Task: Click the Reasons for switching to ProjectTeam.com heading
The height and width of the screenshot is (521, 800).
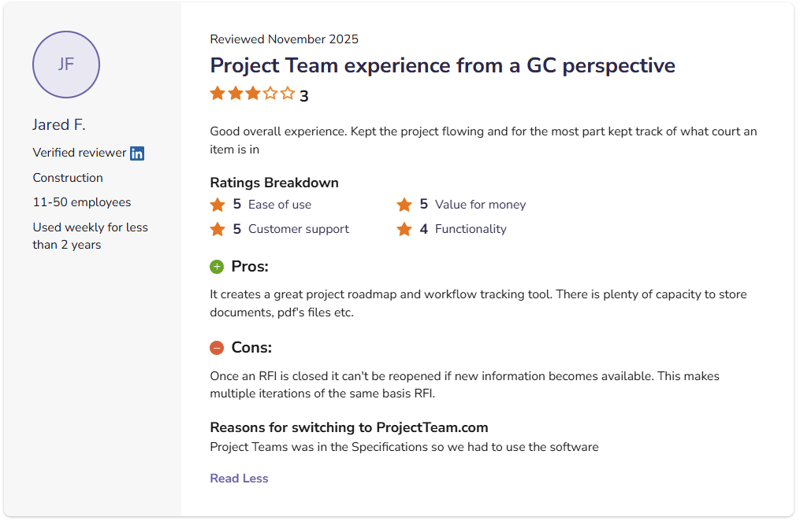Action: pyautogui.click(x=349, y=427)
